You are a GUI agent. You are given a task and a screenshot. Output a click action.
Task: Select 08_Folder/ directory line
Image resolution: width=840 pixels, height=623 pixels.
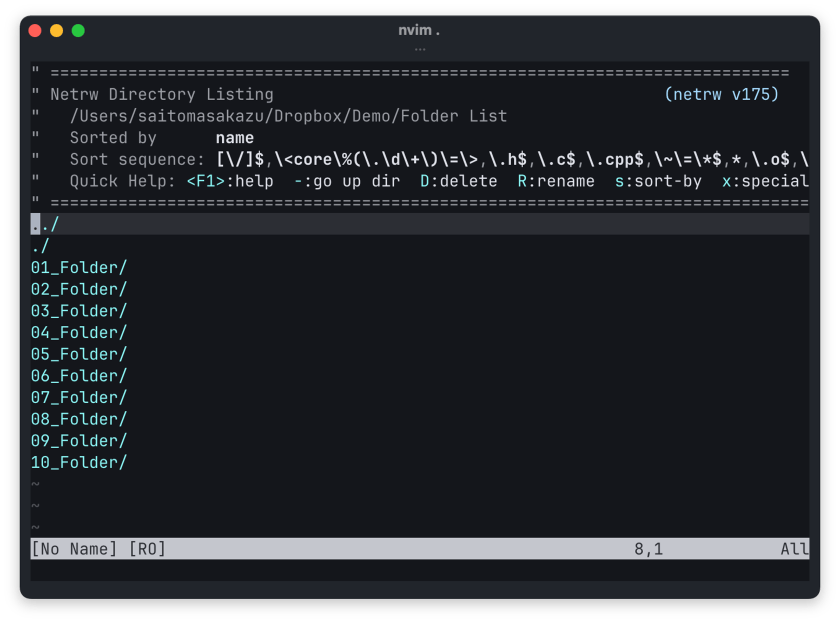(78, 419)
